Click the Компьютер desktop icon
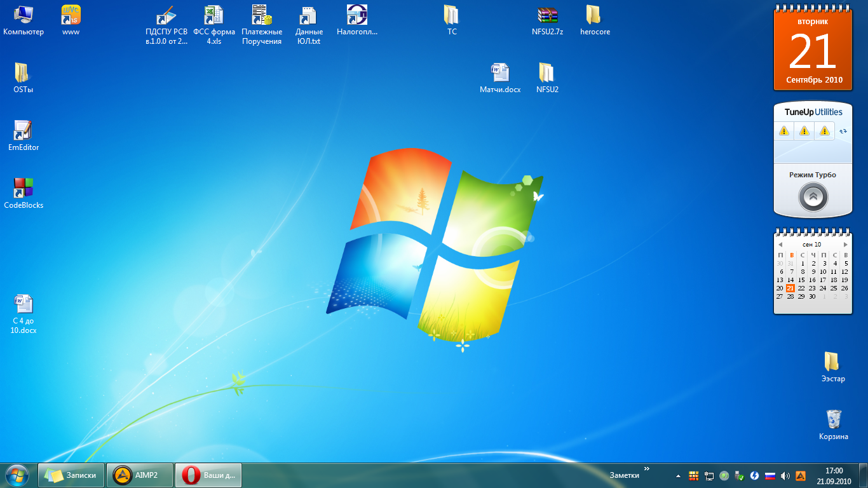 tap(24, 15)
